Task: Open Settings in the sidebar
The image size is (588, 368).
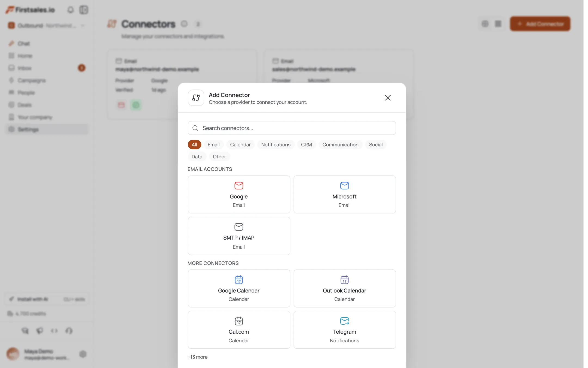Action: pyautogui.click(x=47, y=129)
